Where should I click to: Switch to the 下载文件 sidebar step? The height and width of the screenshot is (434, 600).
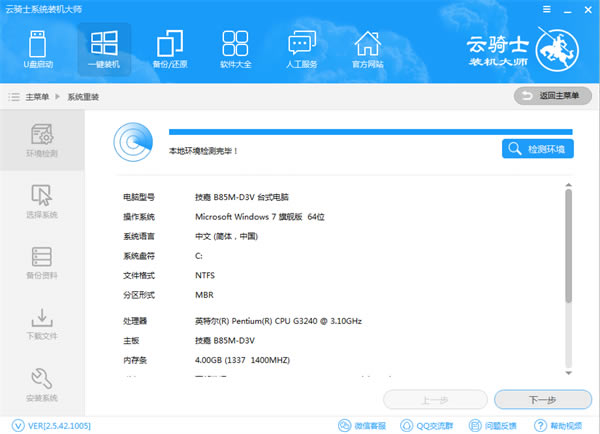42,323
